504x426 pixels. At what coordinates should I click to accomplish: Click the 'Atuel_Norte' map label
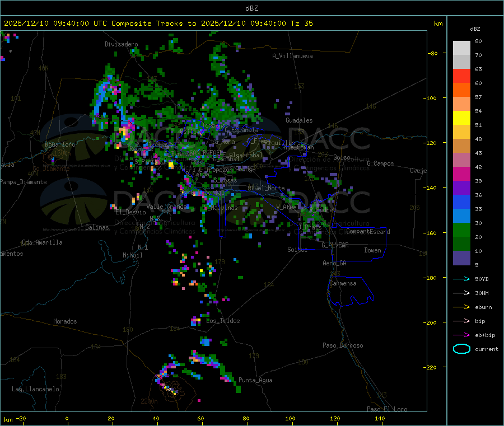coord(266,188)
